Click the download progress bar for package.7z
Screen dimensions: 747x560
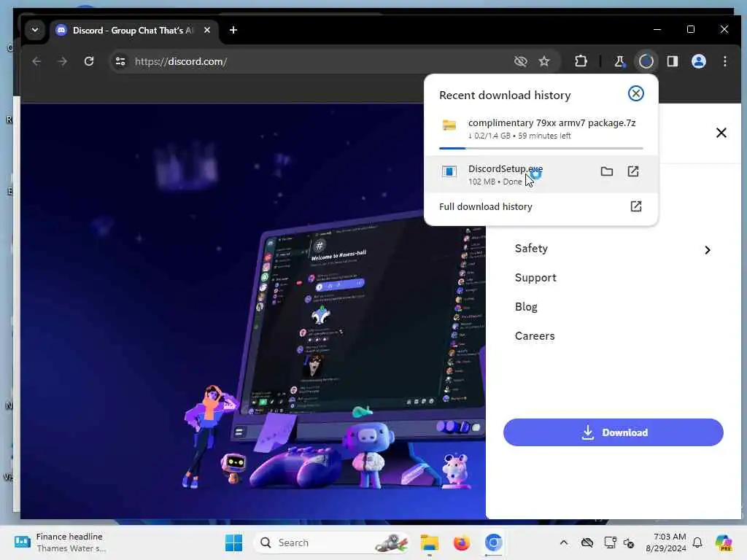[541, 149]
